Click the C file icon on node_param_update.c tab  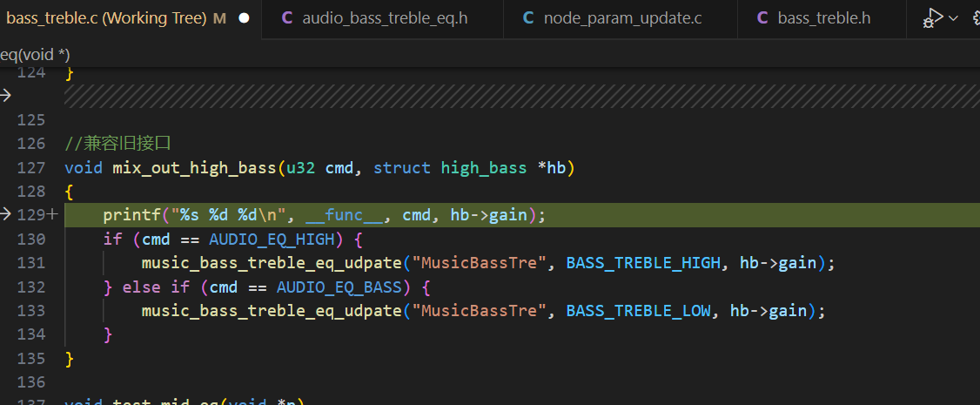(528, 18)
